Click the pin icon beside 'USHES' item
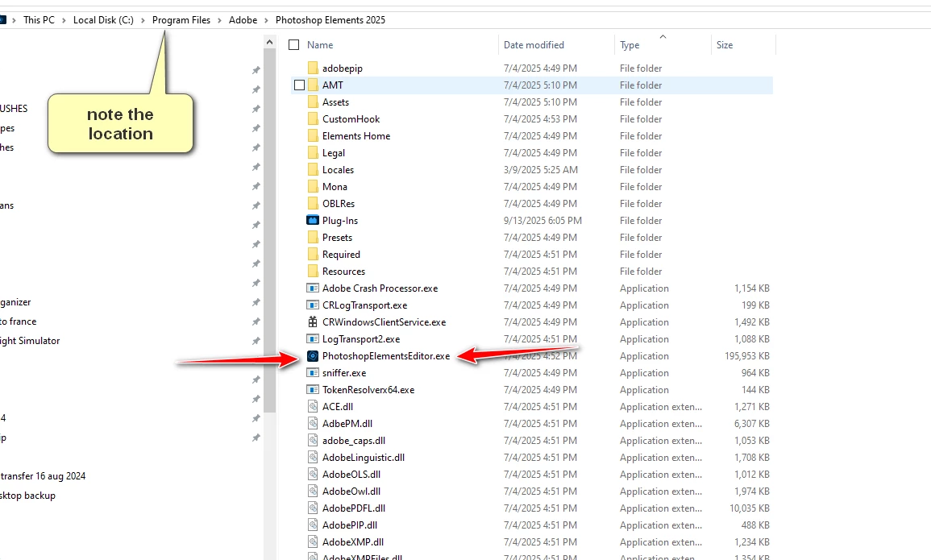This screenshot has height=560, width=931. click(256, 109)
